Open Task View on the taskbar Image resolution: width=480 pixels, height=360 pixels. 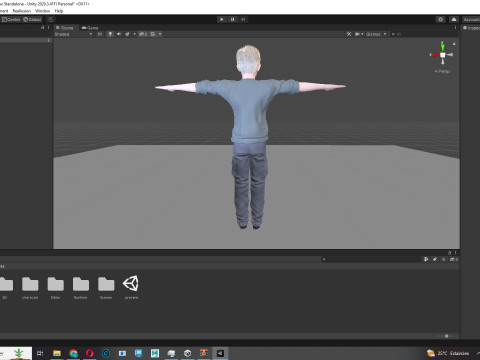pyautogui.click(x=40, y=353)
